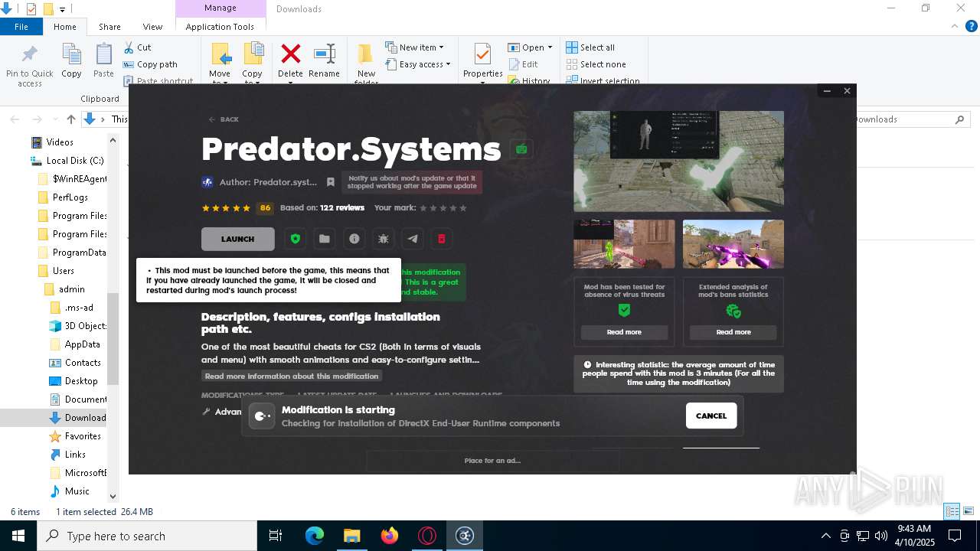Show mod info via the info circle icon
This screenshot has height=551, width=980.
click(x=354, y=239)
